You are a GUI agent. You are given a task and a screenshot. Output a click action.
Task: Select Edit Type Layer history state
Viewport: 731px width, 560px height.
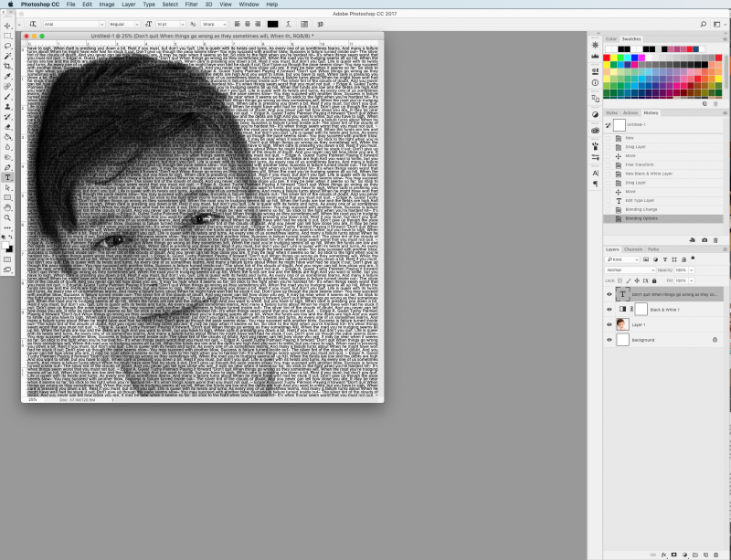point(663,200)
